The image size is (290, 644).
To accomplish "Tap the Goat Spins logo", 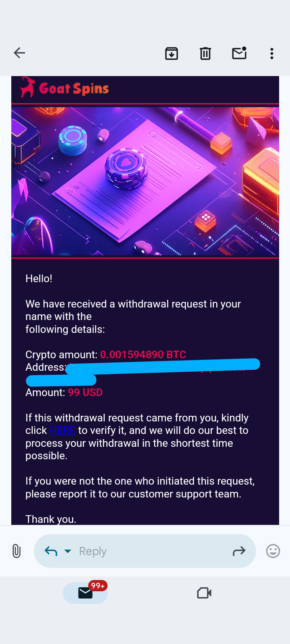I will click(x=65, y=88).
